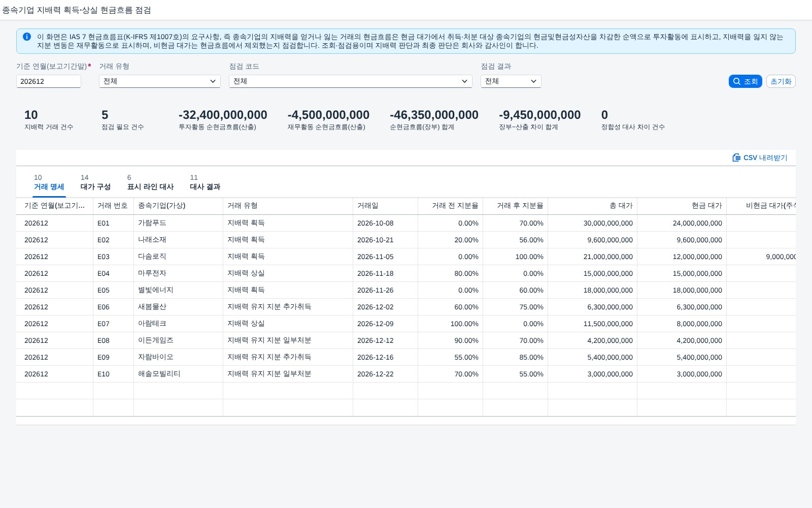The width and height of the screenshot is (812, 508).
Task: Click the blue information icon in the notice banner
Action: point(27,37)
